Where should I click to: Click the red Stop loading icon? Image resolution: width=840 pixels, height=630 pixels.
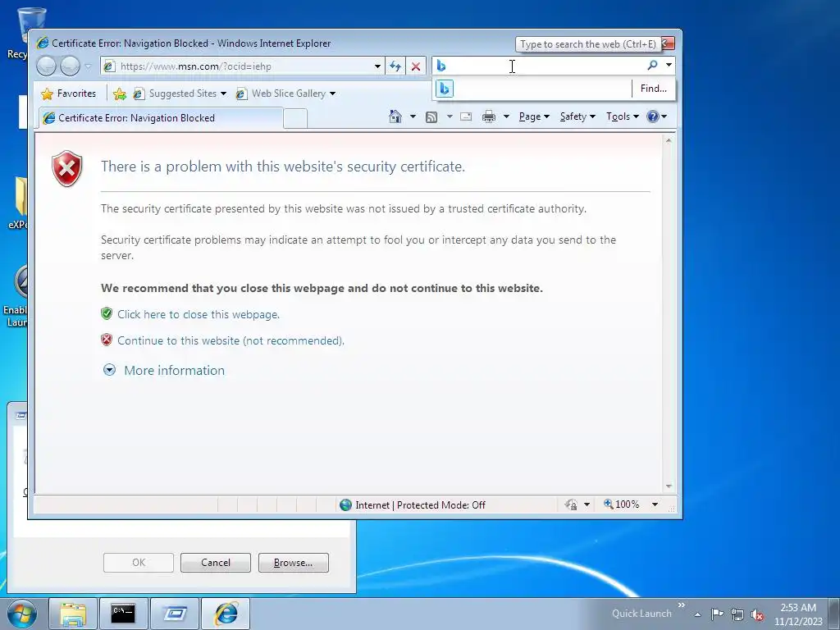click(416, 66)
